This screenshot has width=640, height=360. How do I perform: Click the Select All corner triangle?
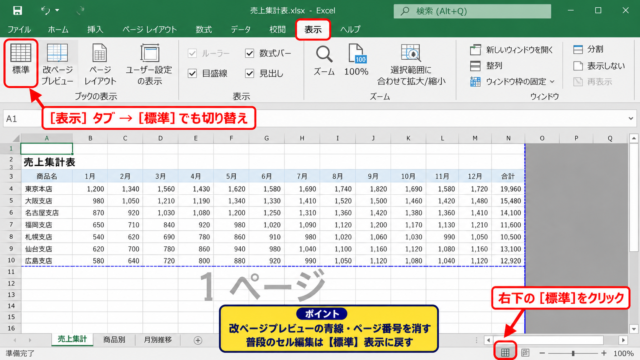tap(15, 138)
